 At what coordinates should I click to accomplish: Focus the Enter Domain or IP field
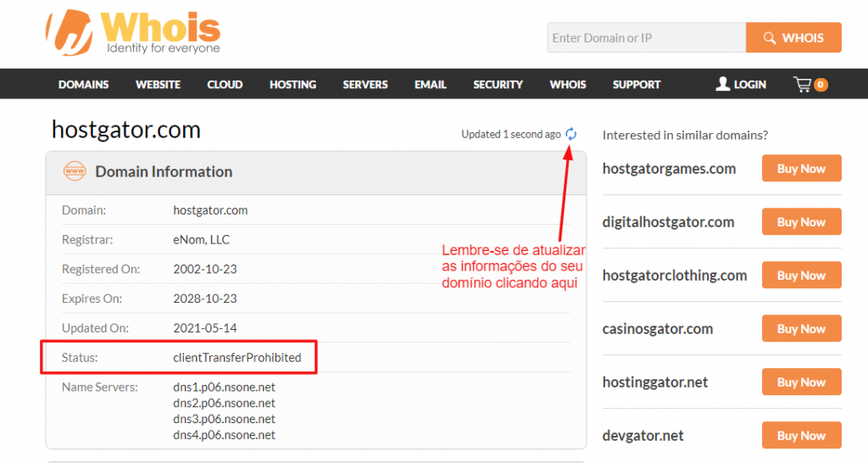point(646,37)
